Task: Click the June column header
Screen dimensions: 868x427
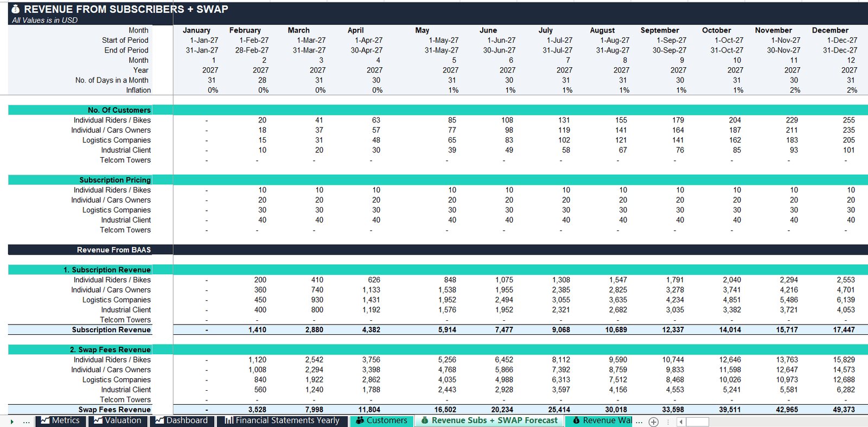Action: coord(488,30)
